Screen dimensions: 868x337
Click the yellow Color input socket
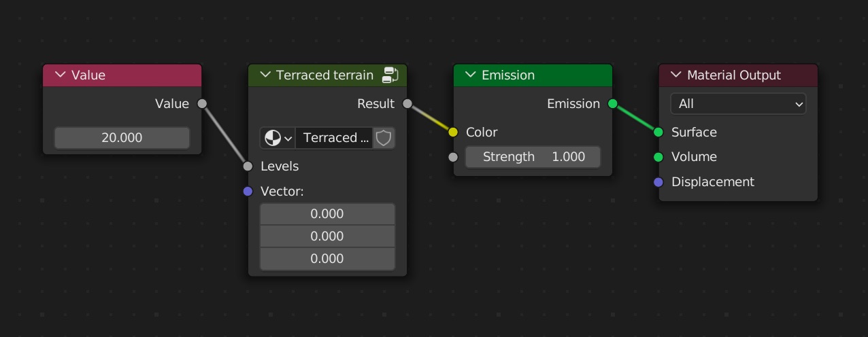(x=454, y=132)
